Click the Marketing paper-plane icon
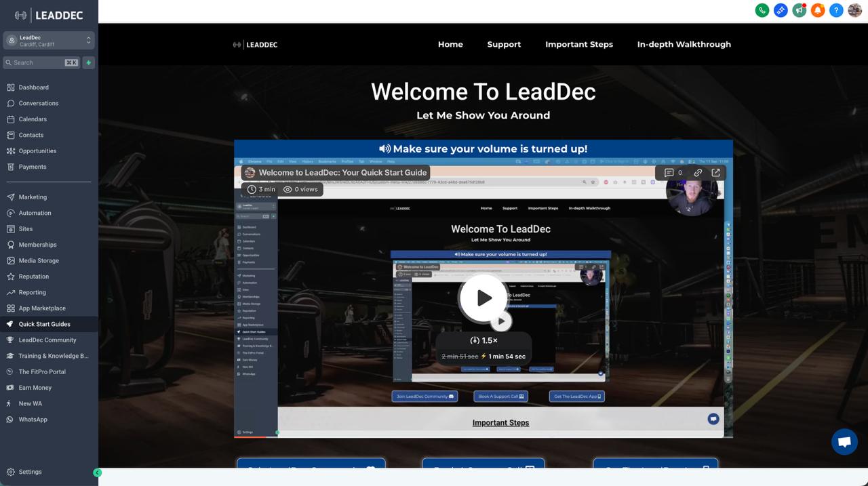 coord(11,197)
